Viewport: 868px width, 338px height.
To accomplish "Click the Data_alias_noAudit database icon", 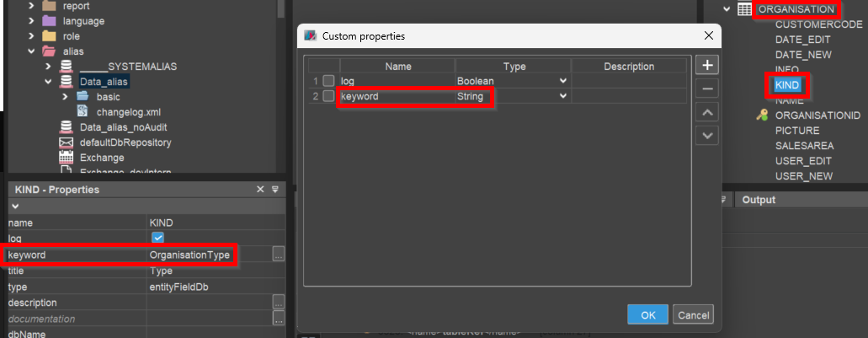I will click(x=66, y=127).
